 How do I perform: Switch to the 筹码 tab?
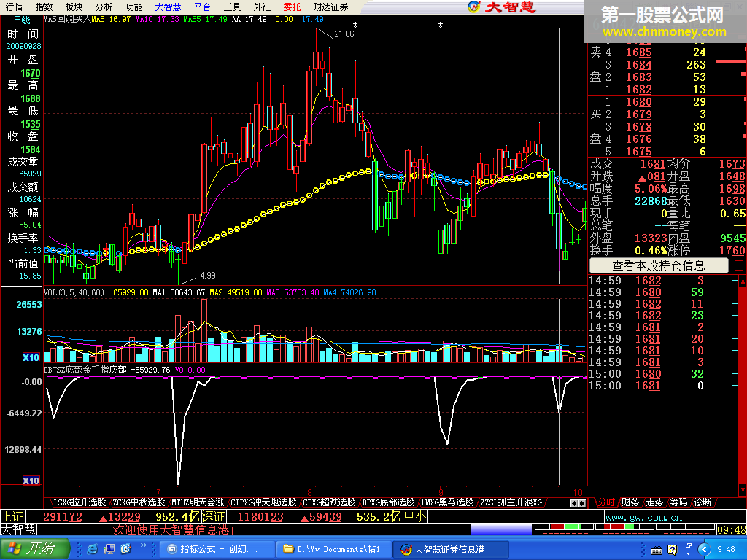click(678, 502)
